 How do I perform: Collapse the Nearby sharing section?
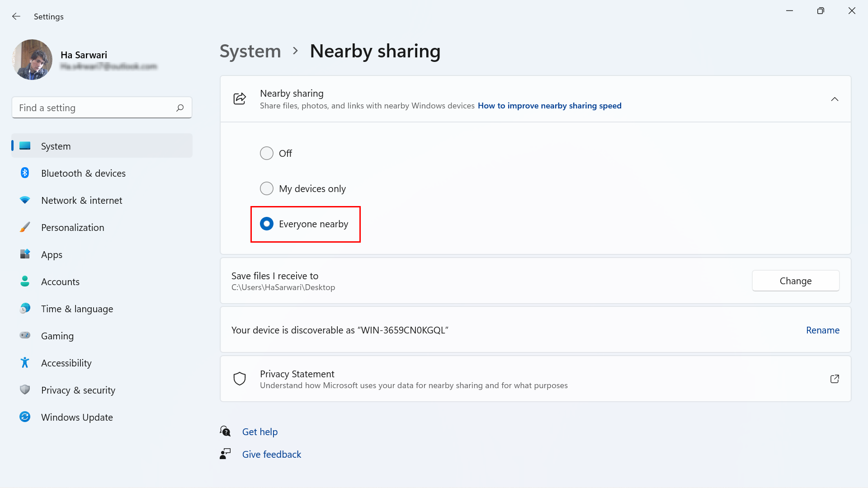pos(835,99)
